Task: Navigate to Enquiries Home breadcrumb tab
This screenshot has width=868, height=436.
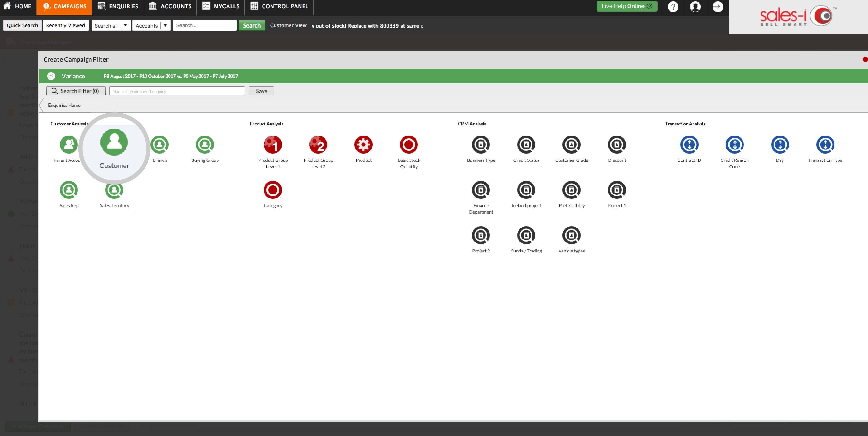Action: 64,105
